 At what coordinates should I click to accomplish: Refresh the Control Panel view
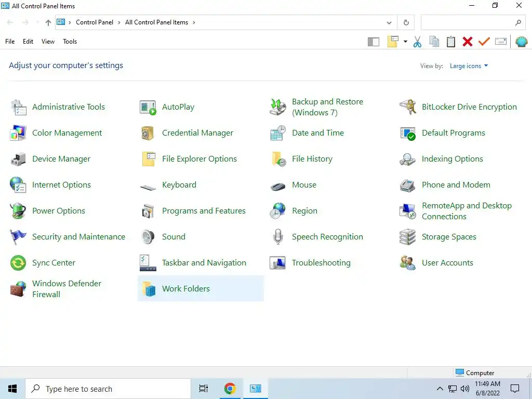point(406,23)
